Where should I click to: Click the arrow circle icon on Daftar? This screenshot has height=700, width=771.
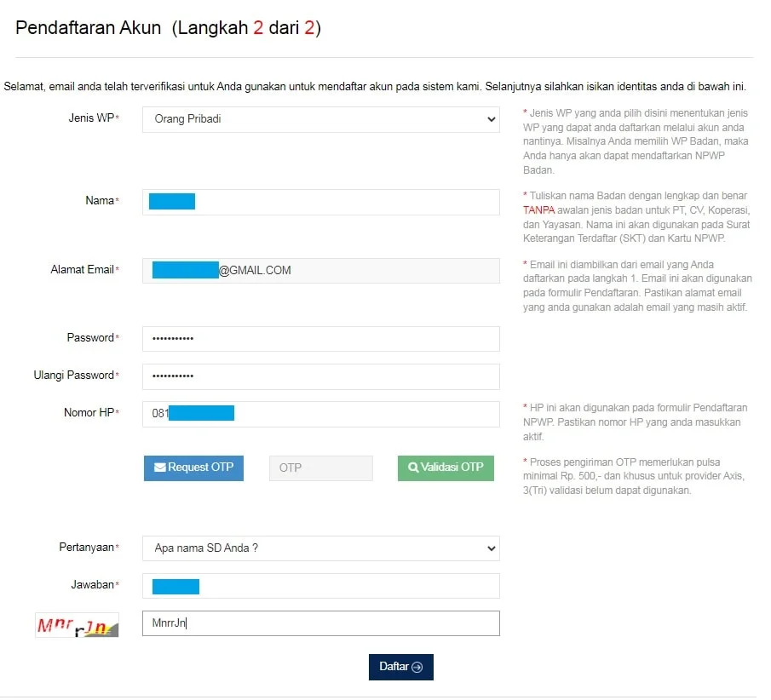pyautogui.click(x=417, y=667)
